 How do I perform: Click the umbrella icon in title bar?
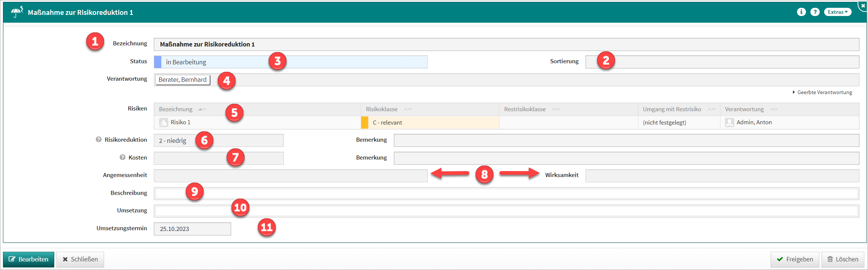pyautogui.click(x=17, y=12)
